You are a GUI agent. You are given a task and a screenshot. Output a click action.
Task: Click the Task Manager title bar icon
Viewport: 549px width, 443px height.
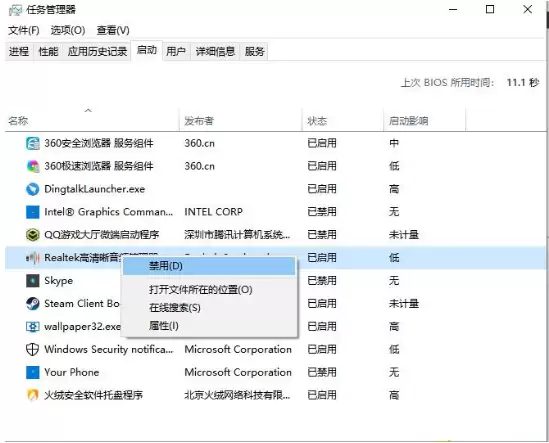coord(15,10)
